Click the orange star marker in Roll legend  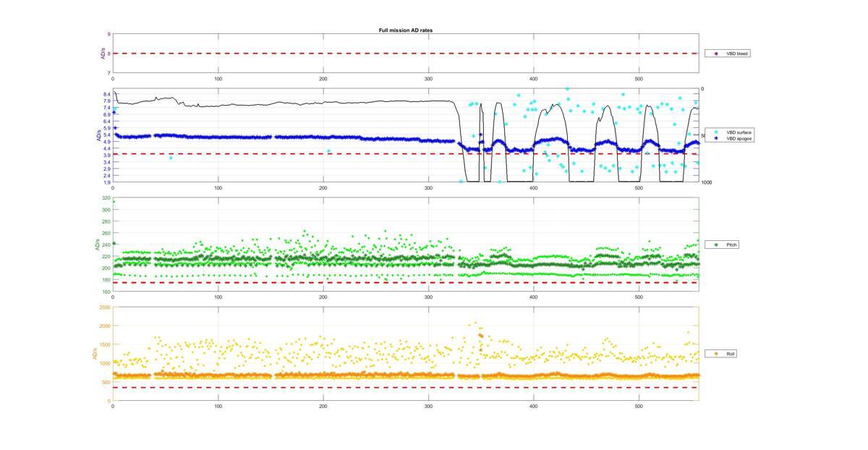tap(716, 354)
